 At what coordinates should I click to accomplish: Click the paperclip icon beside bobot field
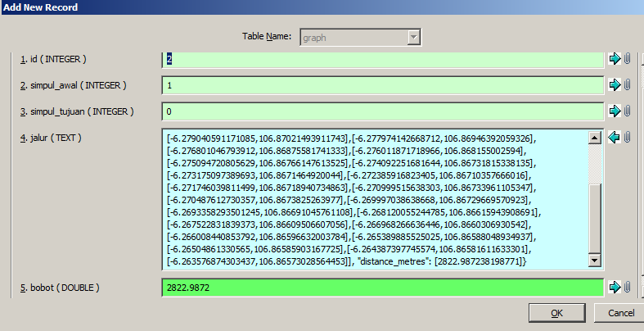[x=628, y=287]
